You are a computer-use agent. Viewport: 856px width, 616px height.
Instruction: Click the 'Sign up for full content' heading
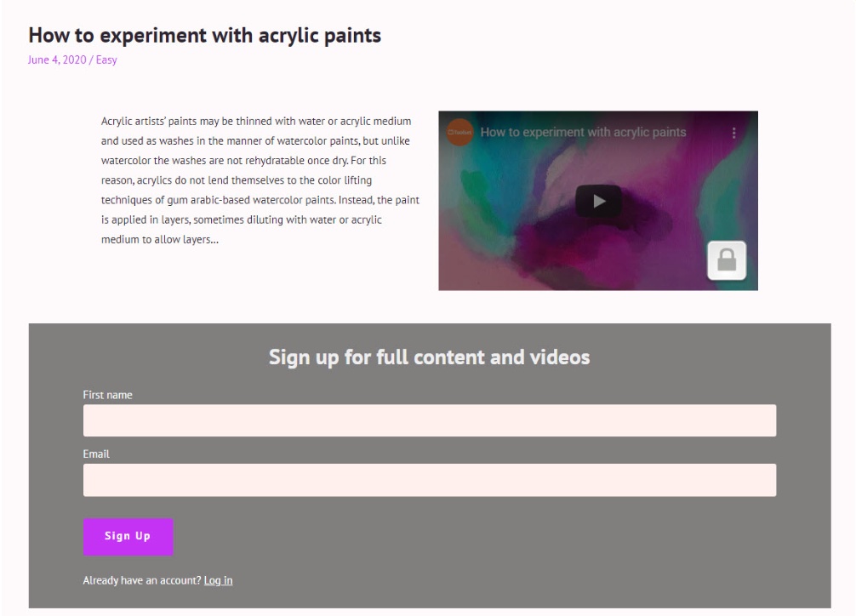(429, 356)
